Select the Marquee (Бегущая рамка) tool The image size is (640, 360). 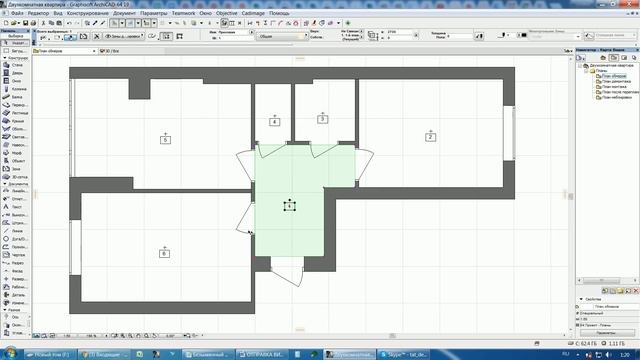point(15,51)
